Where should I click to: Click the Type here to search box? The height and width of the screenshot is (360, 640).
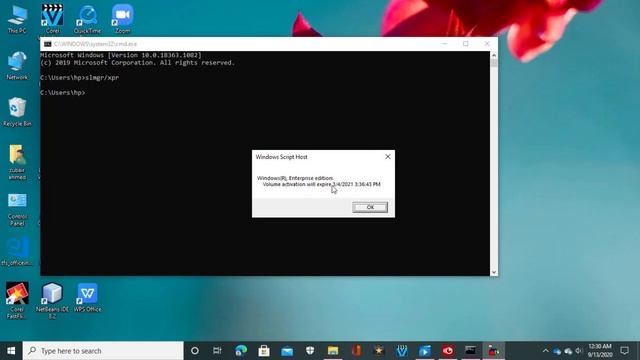pyautogui.click(x=103, y=351)
